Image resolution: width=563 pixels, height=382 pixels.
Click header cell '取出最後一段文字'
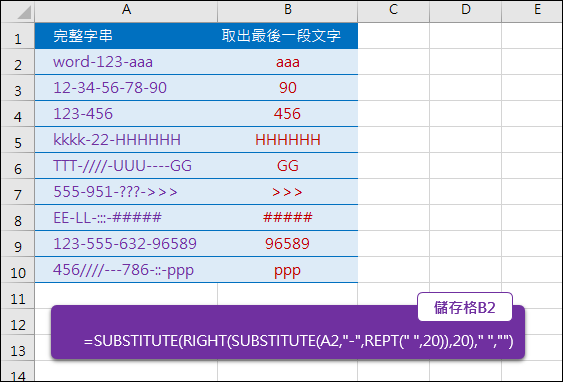click(288, 36)
